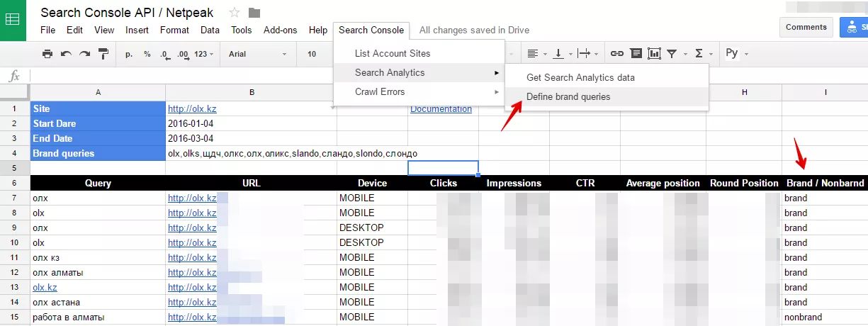868x326 pixels.
Task: Expand the Search Analytics submenu
Action: (419, 72)
